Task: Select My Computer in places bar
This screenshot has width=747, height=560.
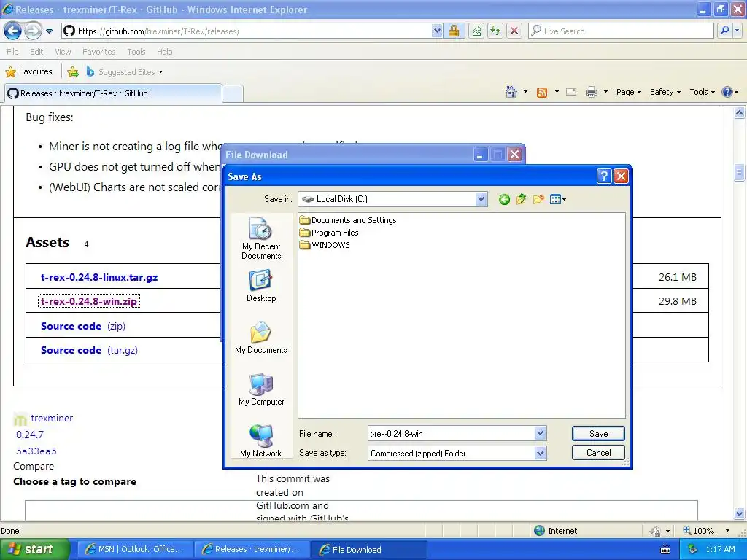Action: tap(261, 390)
